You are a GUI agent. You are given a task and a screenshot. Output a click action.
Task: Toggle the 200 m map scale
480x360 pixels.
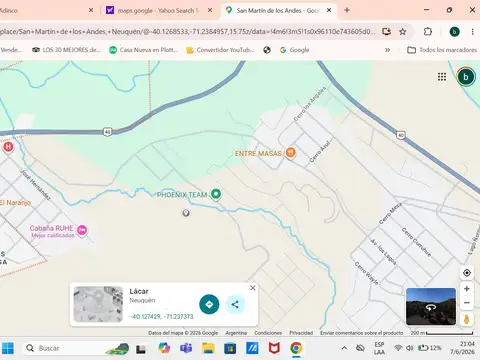point(442,333)
